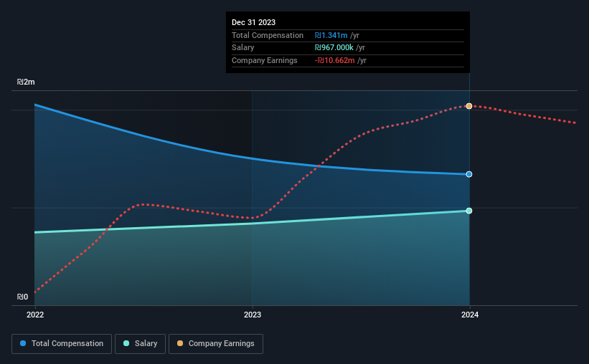Image resolution: width=589 pixels, height=364 pixels.
Task: Click the Total Compensation label in the tooltip
Action: 268,35
